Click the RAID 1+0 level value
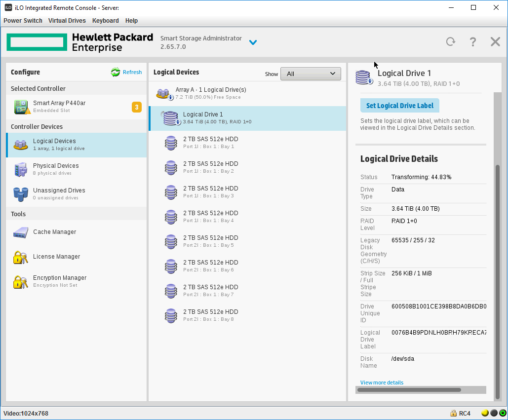 coord(404,221)
